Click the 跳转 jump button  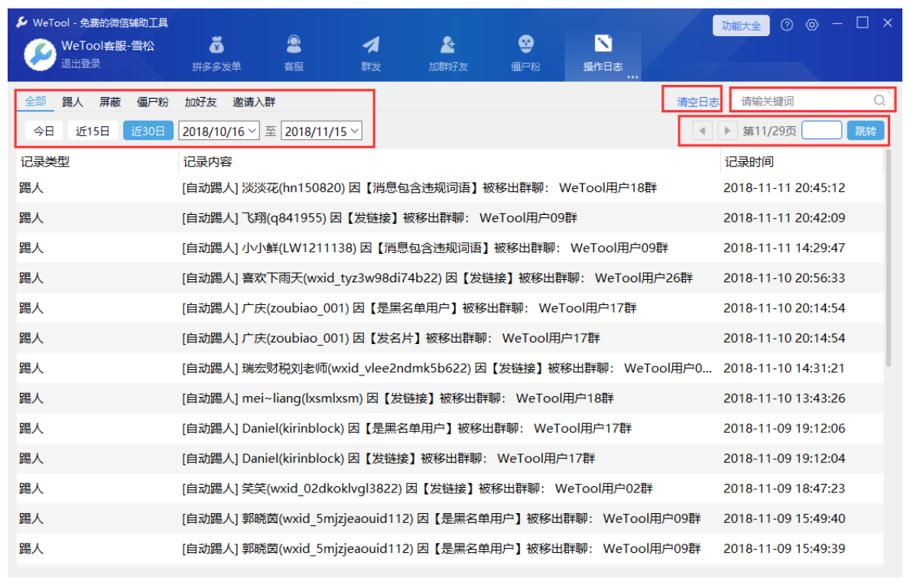click(866, 131)
